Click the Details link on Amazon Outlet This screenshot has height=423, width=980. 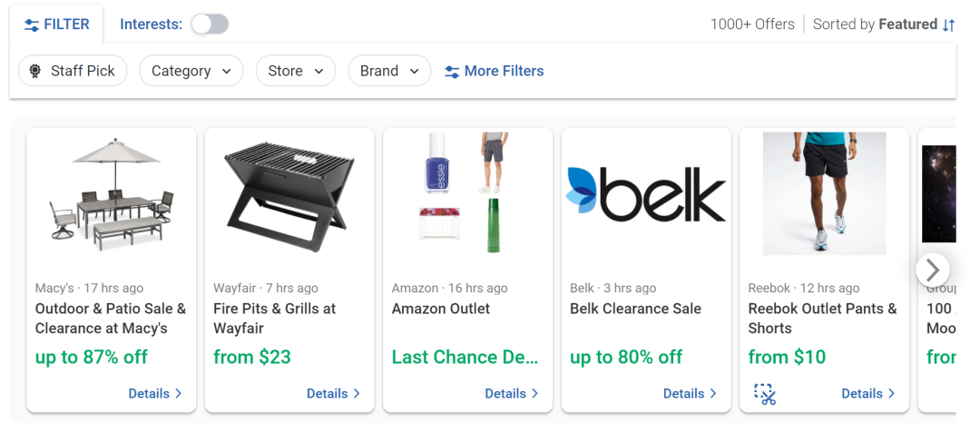512,394
